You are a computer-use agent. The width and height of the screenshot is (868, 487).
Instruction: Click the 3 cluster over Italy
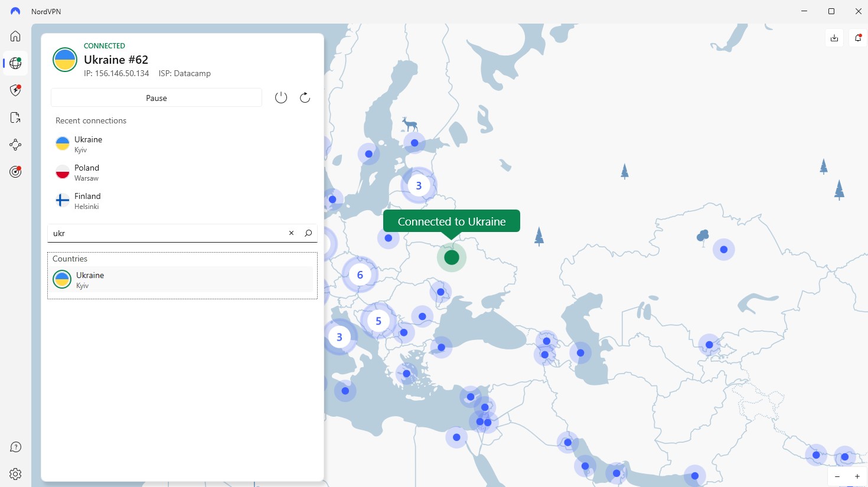tap(340, 337)
